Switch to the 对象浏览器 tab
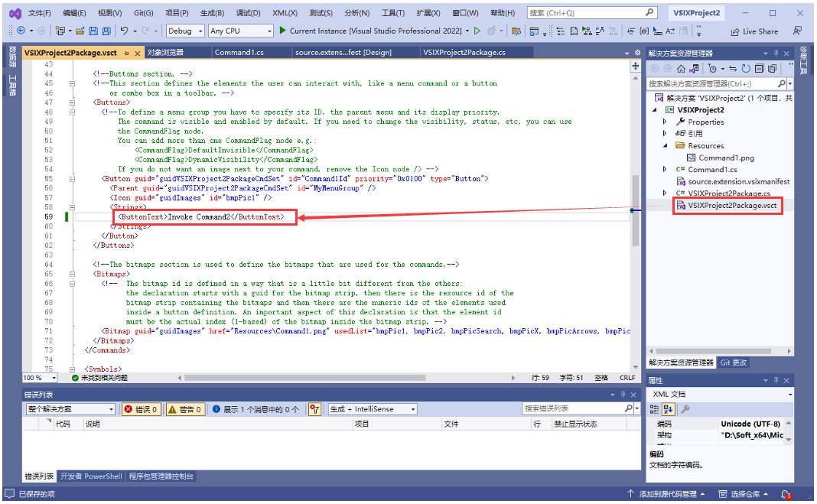The width and height of the screenshot is (817, 504). point(165,53)
